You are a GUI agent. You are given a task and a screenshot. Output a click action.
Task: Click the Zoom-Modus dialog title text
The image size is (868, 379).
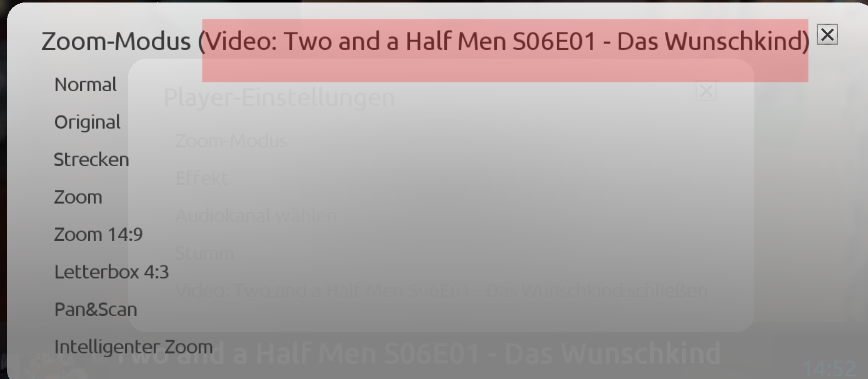tap(426, 41)
